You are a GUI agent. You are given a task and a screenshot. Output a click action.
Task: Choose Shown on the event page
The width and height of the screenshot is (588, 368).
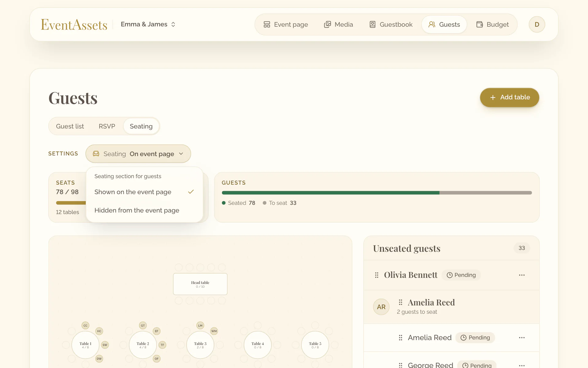(145, 192)
